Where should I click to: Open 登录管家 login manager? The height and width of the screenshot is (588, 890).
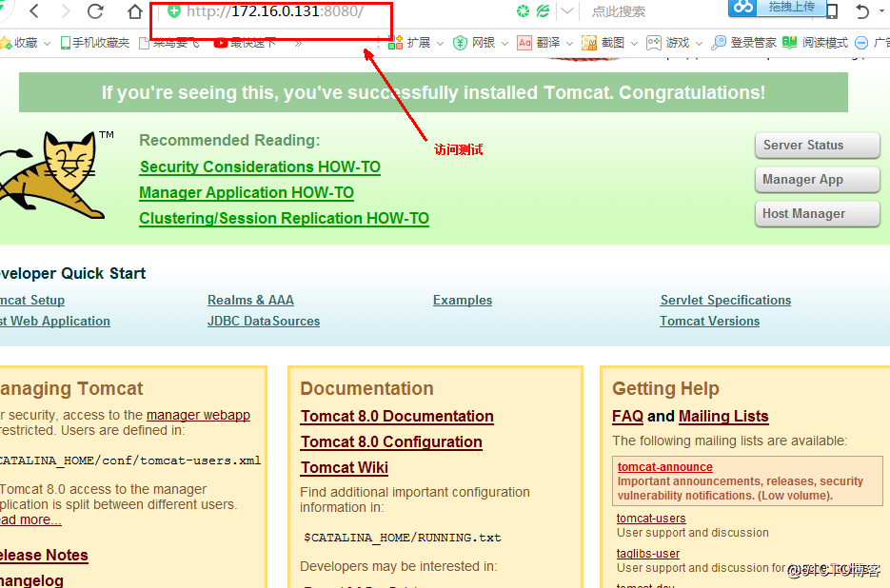pyautogui.click(x=743, y=43)
